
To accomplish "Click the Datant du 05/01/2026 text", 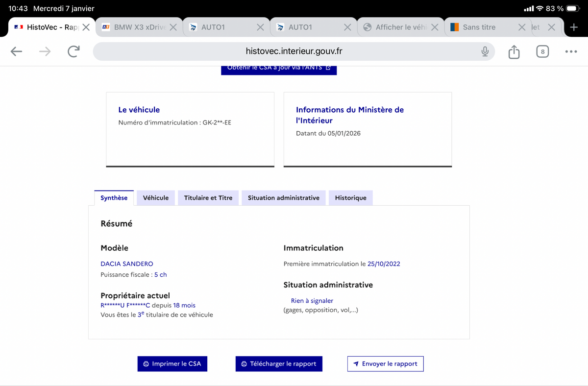I will pos(328,133).
